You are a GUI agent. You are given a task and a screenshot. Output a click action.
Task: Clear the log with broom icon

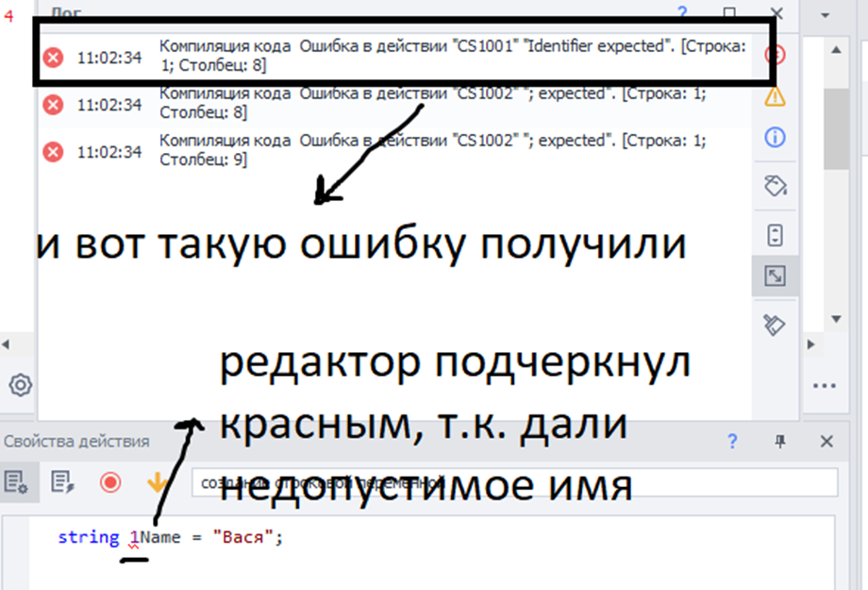coord(774,325)
